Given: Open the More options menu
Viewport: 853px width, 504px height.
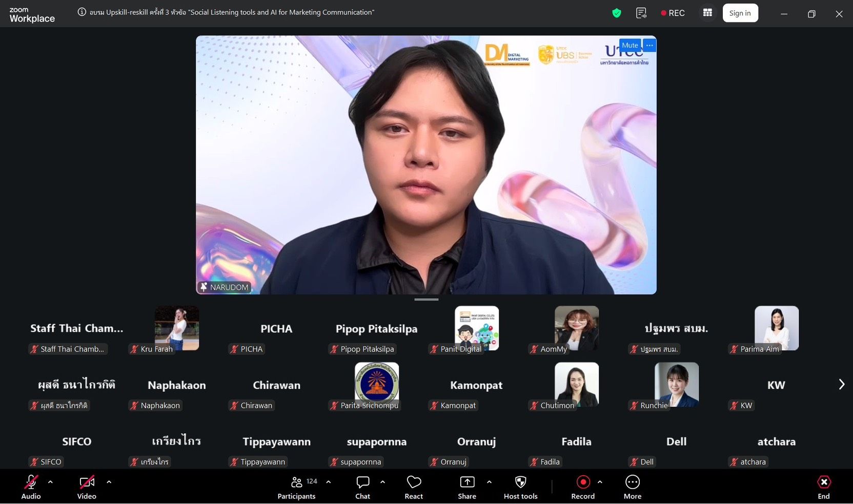Looking at the screenshot, I should (633, 487).
